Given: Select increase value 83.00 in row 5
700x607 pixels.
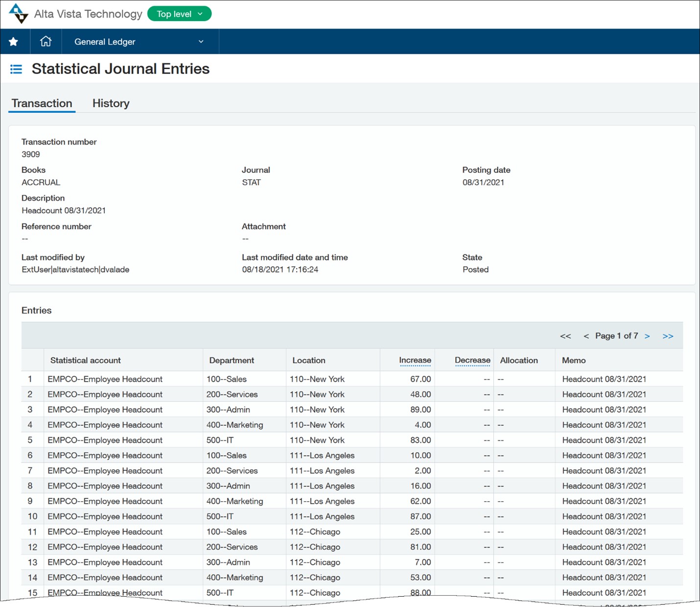Looking at the screenshot, I should (x=420, y=440).
